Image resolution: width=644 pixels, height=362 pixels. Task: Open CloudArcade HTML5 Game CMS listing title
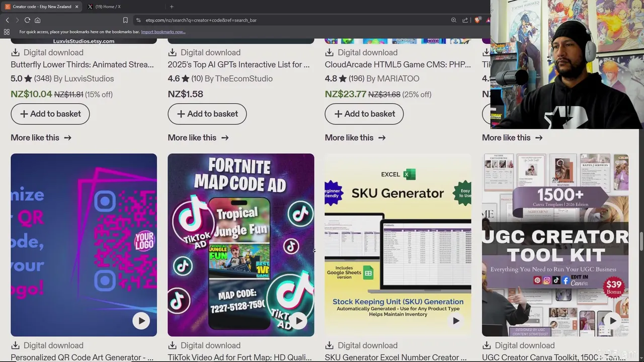coord(397,64)
